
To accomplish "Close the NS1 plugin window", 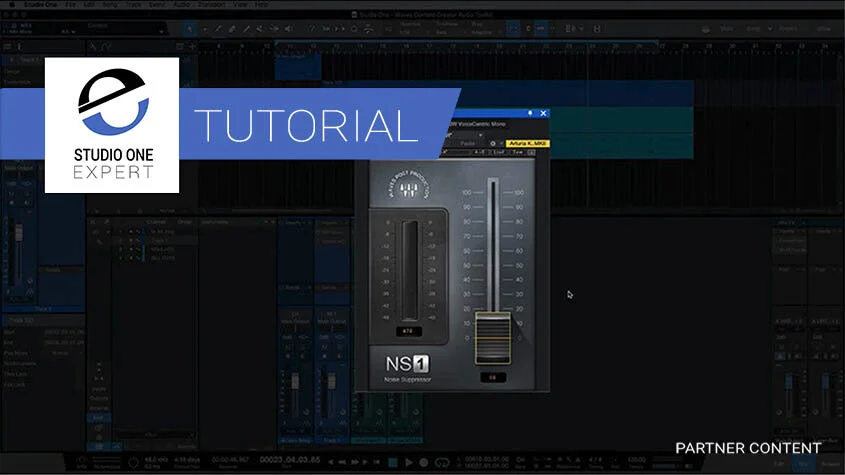I will [543, 113].
